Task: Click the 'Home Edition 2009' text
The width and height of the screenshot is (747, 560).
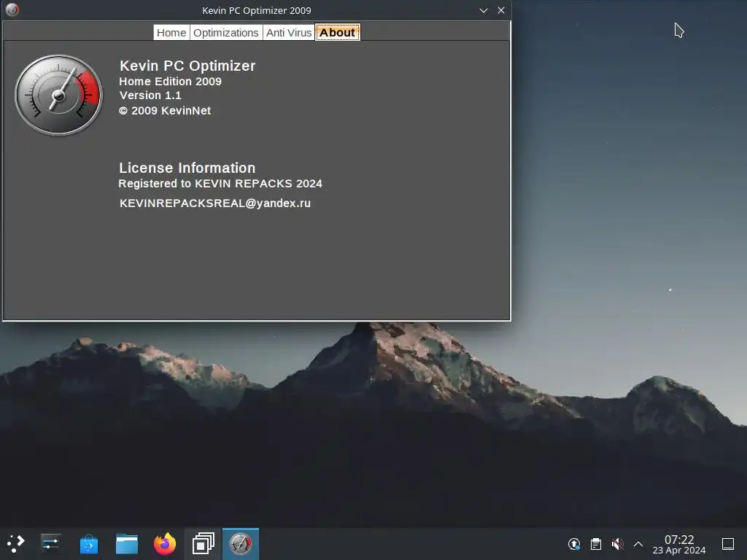Action: [x=170, y=82]
